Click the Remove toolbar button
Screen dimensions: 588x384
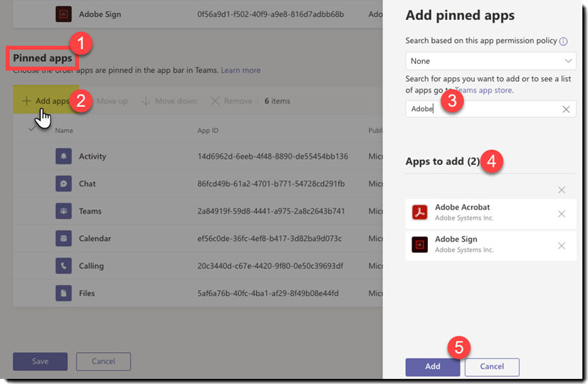(x=231, y=101)
